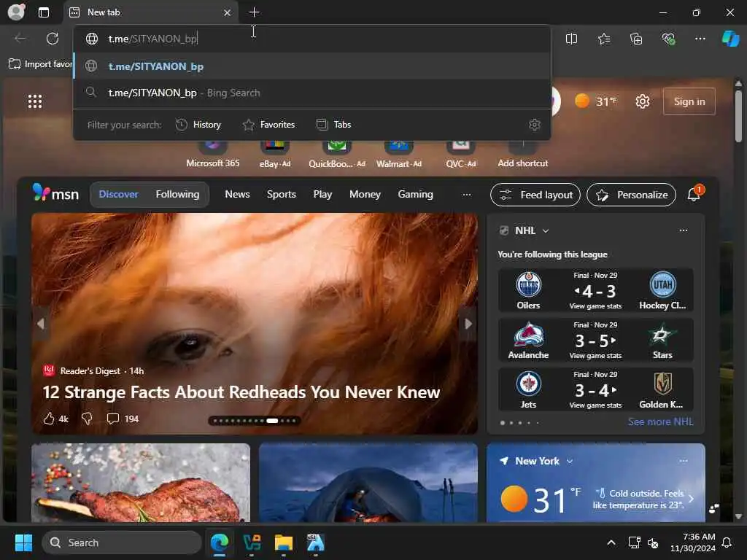
Task: Open a new tab with plus button
Action: click(255, 12)
